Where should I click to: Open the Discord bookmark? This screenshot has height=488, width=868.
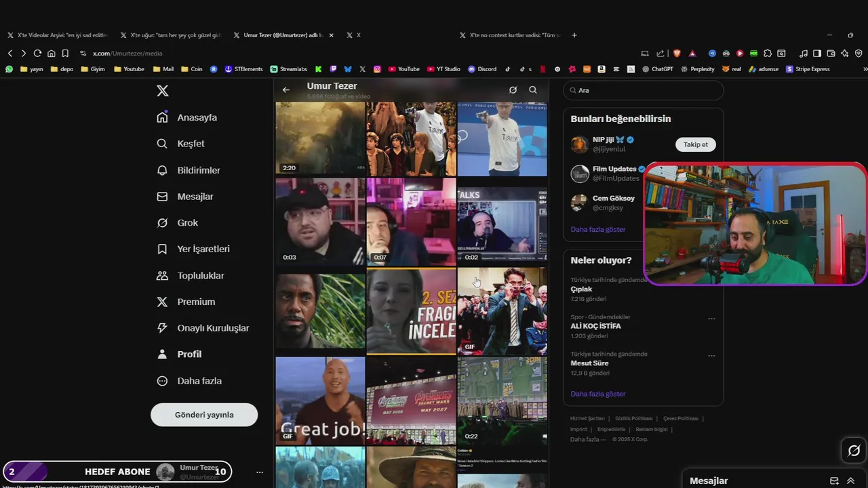(482, 69)
